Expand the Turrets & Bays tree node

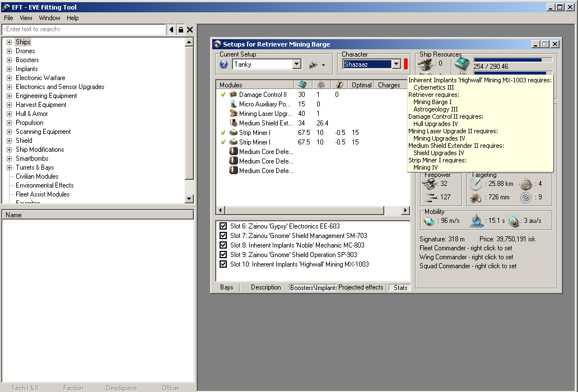point(9,167)
